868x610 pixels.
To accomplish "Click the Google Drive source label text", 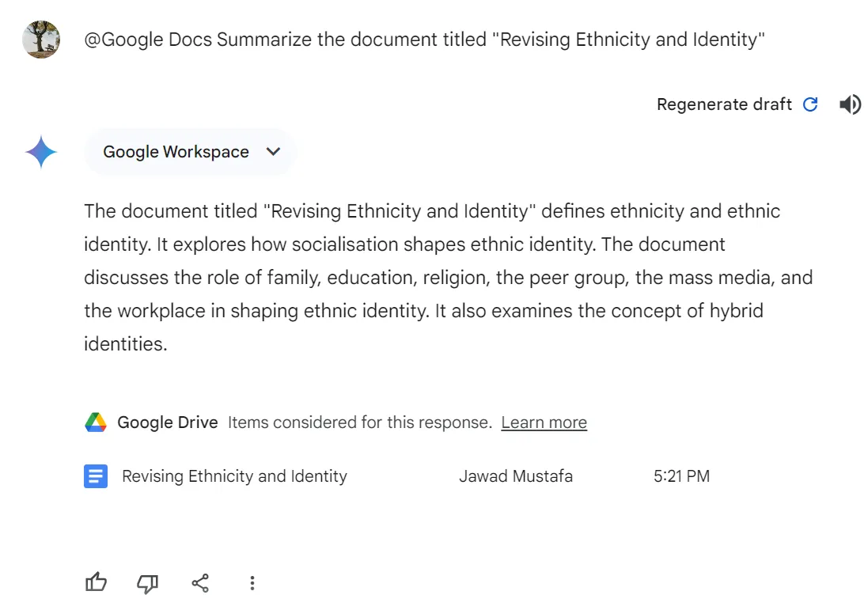I will (x=167, y=422).
